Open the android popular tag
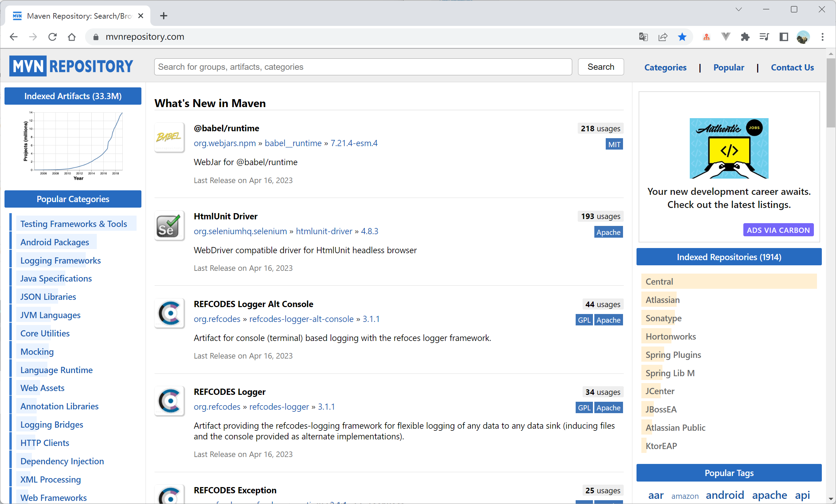 tap(725, 495)
